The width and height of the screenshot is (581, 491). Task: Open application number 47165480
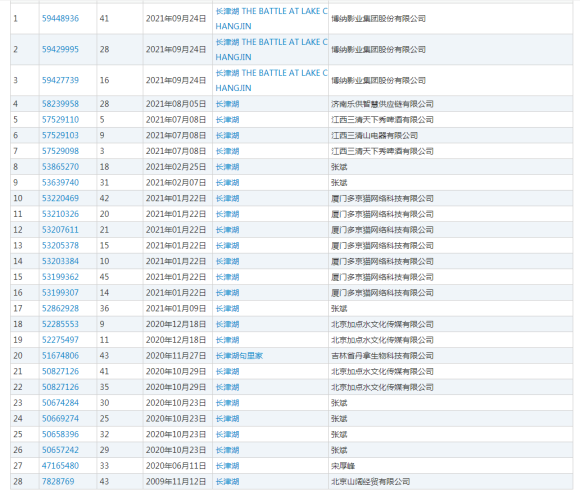60,466
